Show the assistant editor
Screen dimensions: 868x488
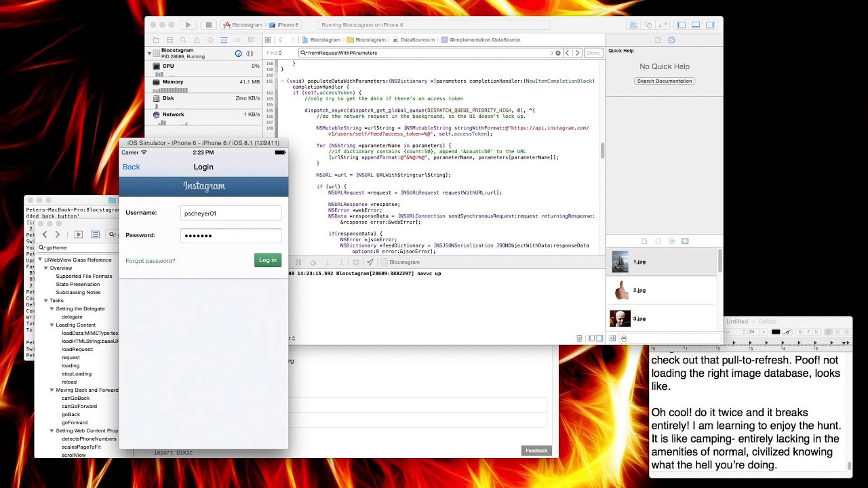(648, 25)
